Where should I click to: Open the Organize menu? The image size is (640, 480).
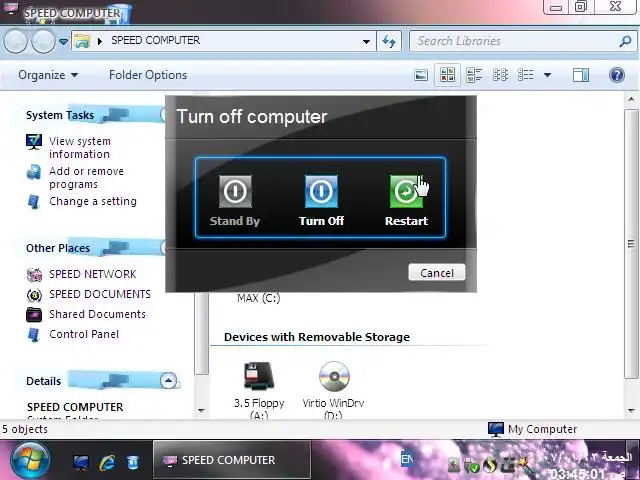click(x=48, y=75)
